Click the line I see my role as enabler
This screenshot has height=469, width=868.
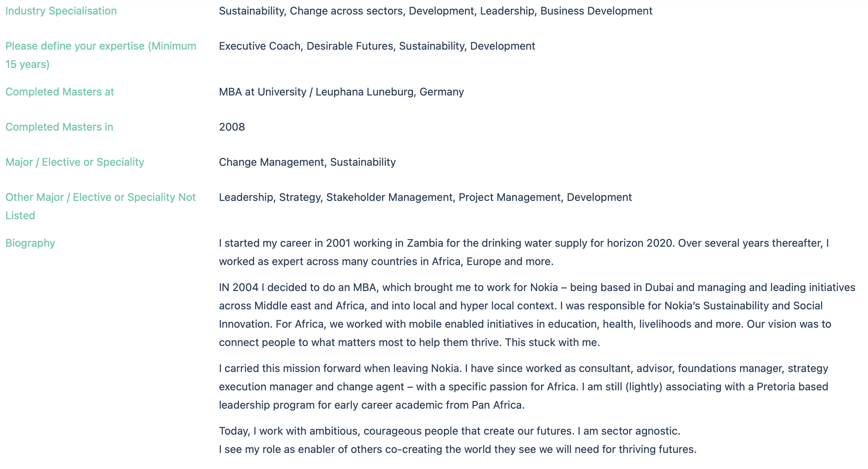tap(458, 449)
